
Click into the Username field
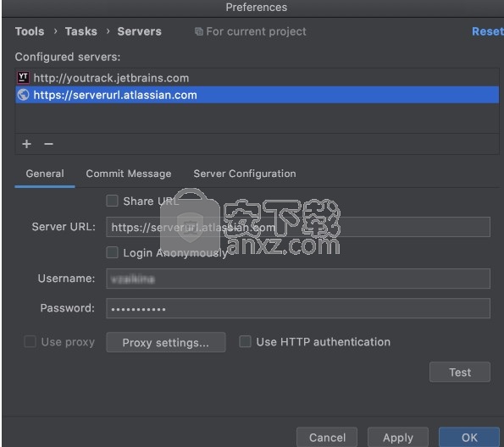point(298,279)
